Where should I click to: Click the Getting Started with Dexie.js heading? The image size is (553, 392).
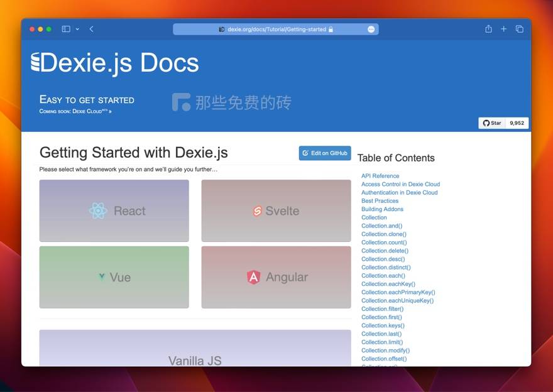[134, 153]
